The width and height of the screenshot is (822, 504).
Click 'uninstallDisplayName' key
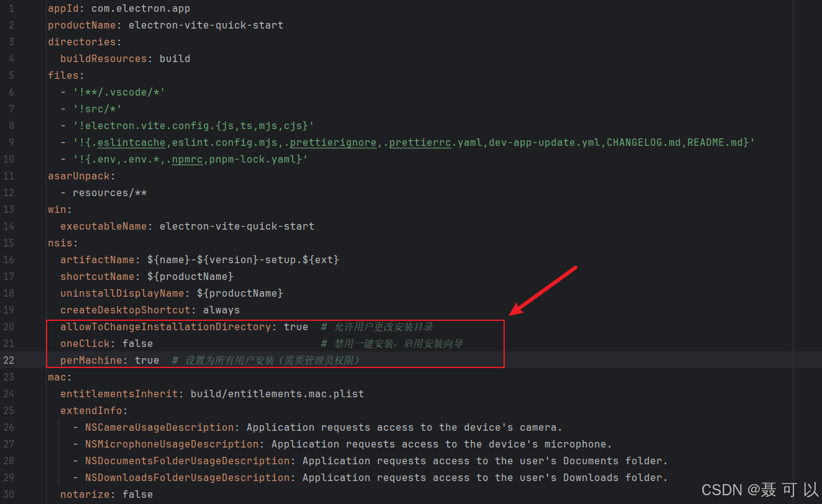tap(122, 294)
